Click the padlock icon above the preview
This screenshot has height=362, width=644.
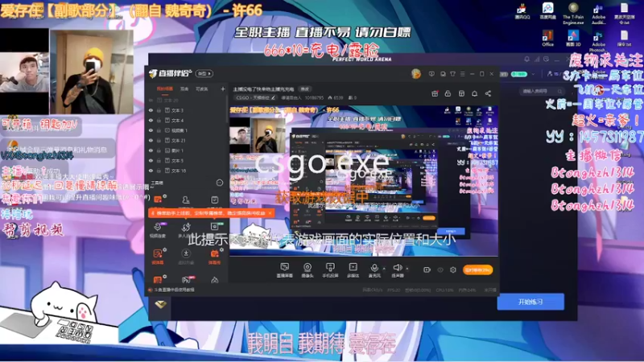coord(448,93)
